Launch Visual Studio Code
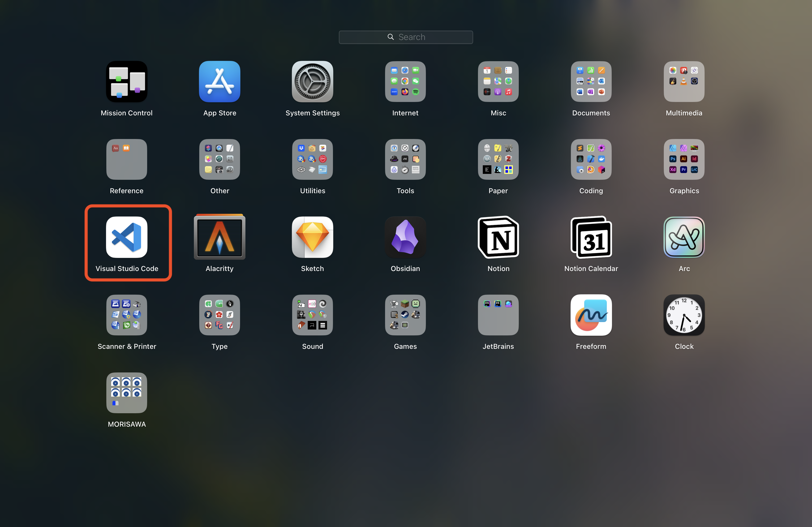 126,237
